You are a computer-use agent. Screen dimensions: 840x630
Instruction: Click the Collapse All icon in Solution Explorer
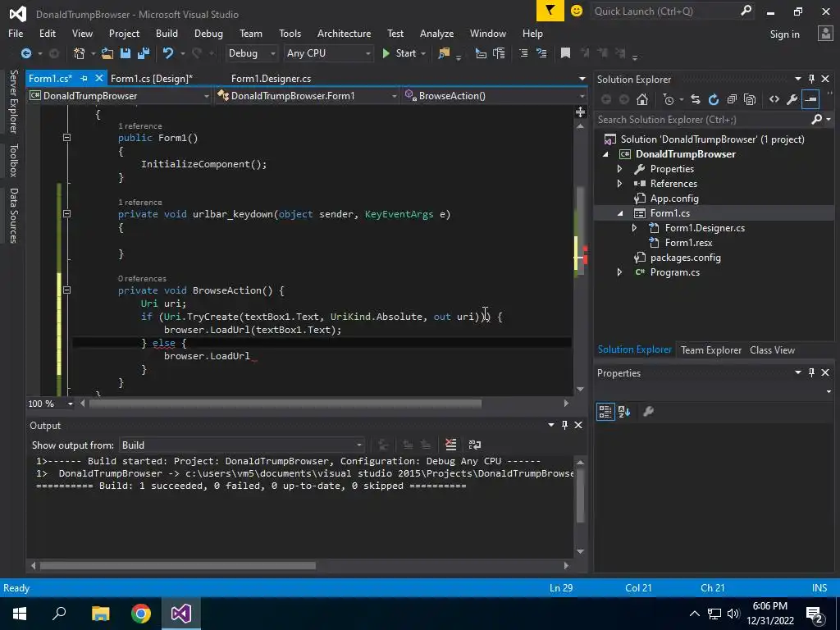[x=732, y=99]
